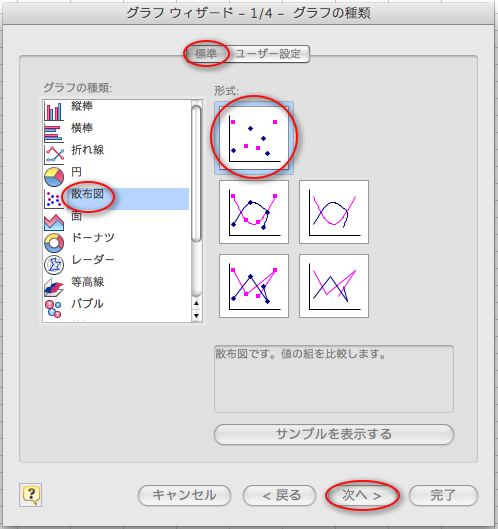Select the 横棒 bar chart icon

(53, 133)
